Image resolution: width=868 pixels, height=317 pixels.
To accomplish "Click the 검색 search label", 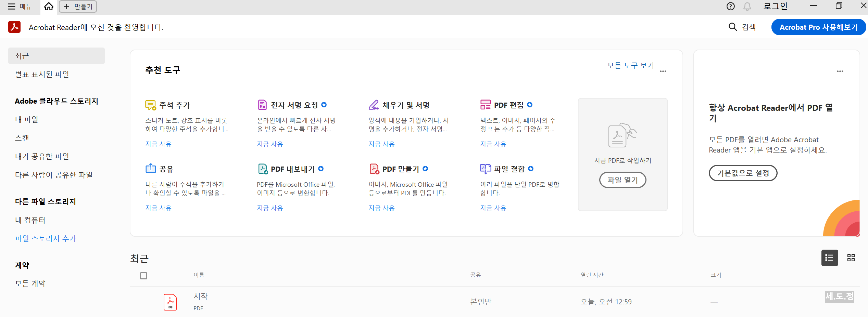I will click(749, 27).
